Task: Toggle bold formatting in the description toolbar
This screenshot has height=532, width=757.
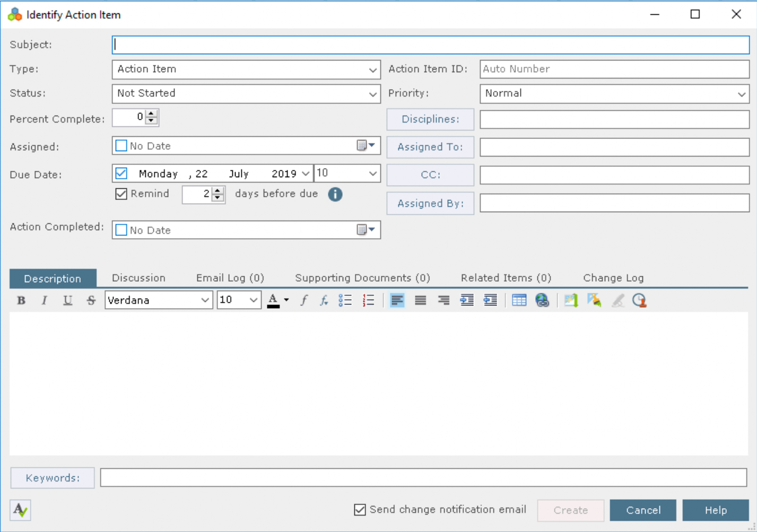Action: pos(21,300)
